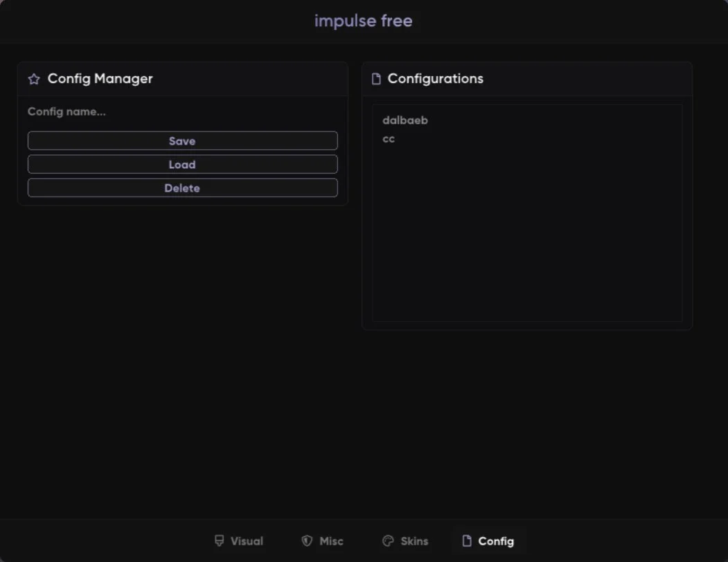Screen dimensions: 728x562
Task: Click the Configurations panel title
Action: pos(435,79)
